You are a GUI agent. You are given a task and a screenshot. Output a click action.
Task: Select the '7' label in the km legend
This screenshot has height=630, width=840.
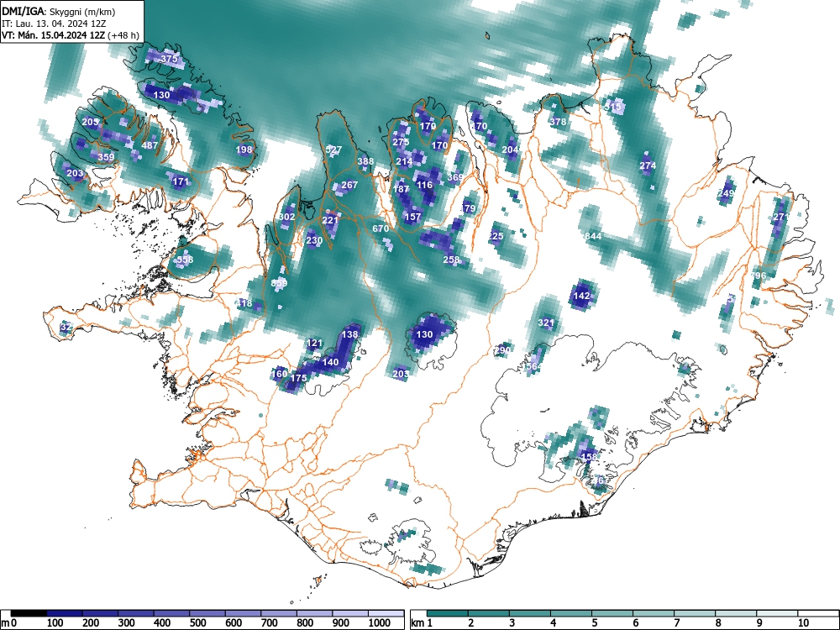pyautogui.click(x=676, y=623)
